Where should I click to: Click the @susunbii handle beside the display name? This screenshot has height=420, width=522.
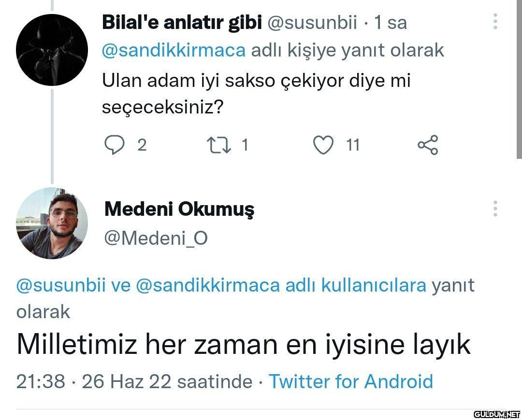point(312,22)
